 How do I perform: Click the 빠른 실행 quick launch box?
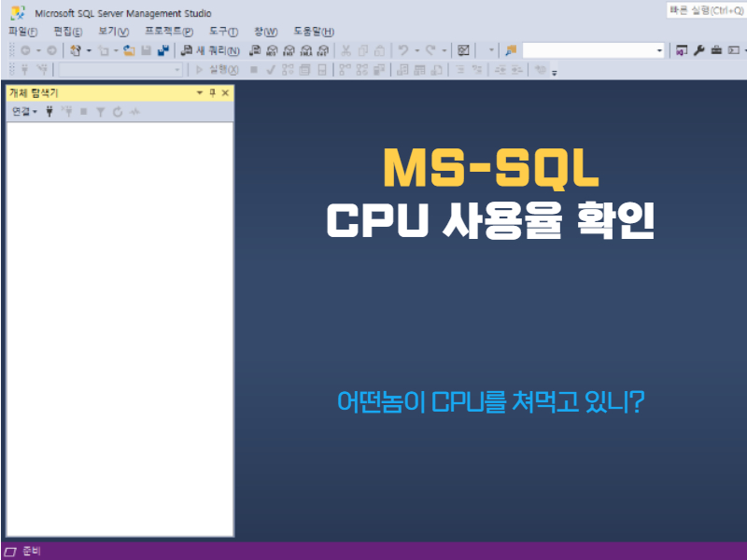click(707, 10)
